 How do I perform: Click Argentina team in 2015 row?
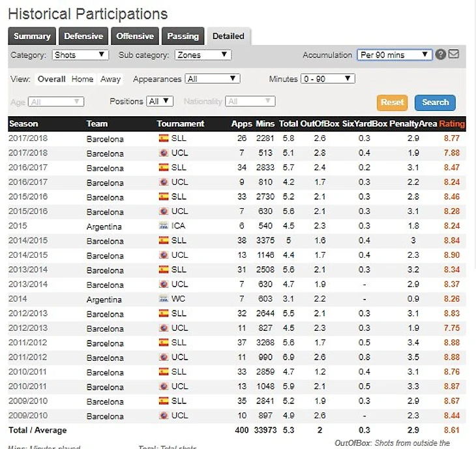(104, 226)
